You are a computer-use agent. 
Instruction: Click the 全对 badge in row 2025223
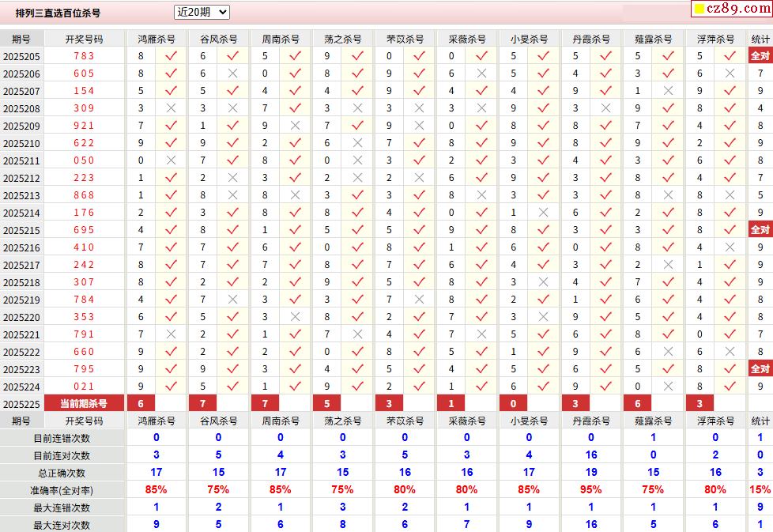point(760,369)
